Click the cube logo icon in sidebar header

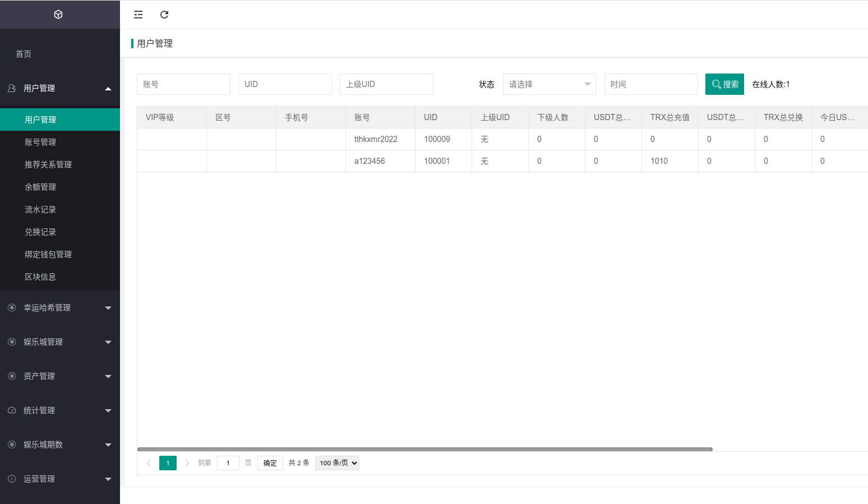[x=58, y=15]
